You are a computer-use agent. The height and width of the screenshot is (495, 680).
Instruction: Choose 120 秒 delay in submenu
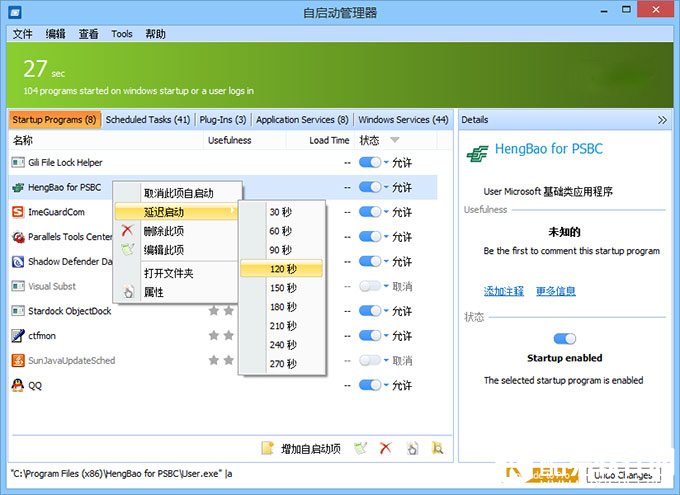point(282,269)
